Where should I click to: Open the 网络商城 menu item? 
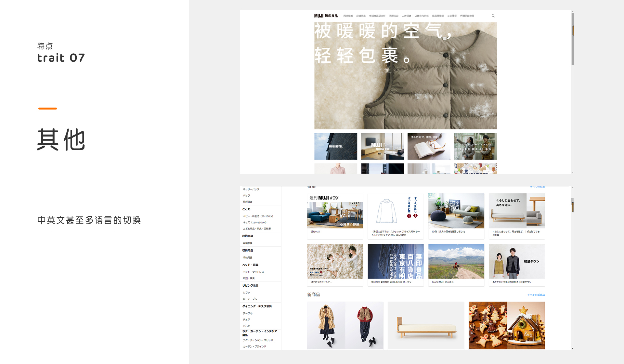pyautogui.click(x=348, y=16)
